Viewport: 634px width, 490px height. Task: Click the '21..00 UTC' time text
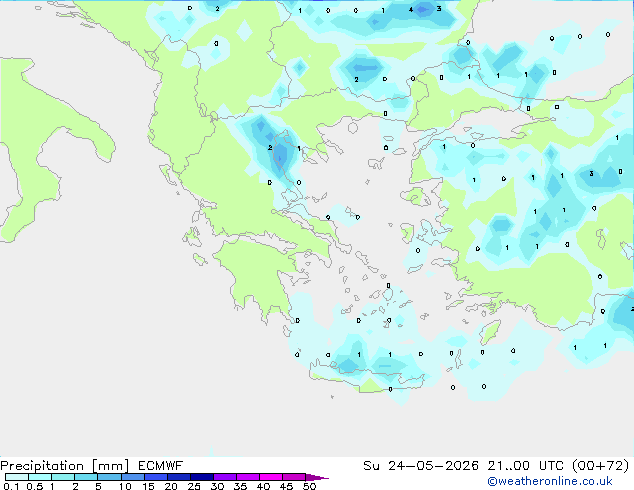(x=525, y=466)
